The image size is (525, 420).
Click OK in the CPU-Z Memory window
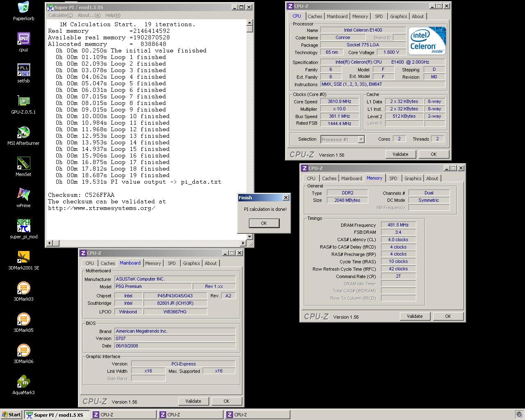pyautogui.click(x=447, y=316)
